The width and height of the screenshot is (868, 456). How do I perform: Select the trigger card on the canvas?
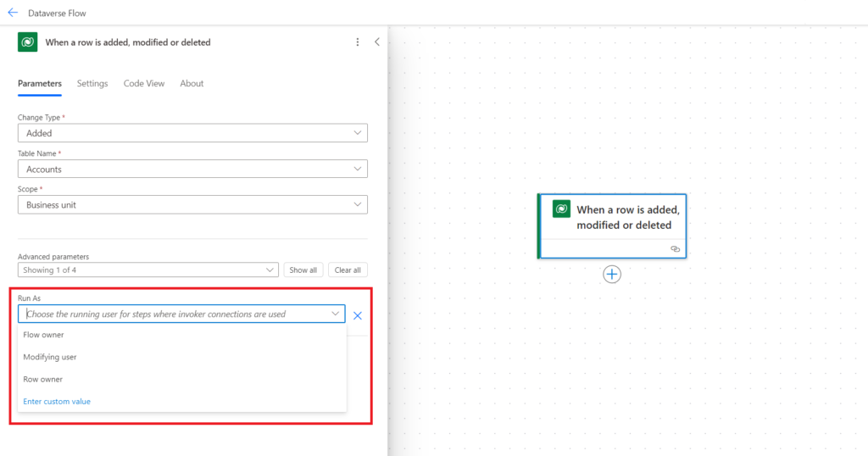(612, 225)
